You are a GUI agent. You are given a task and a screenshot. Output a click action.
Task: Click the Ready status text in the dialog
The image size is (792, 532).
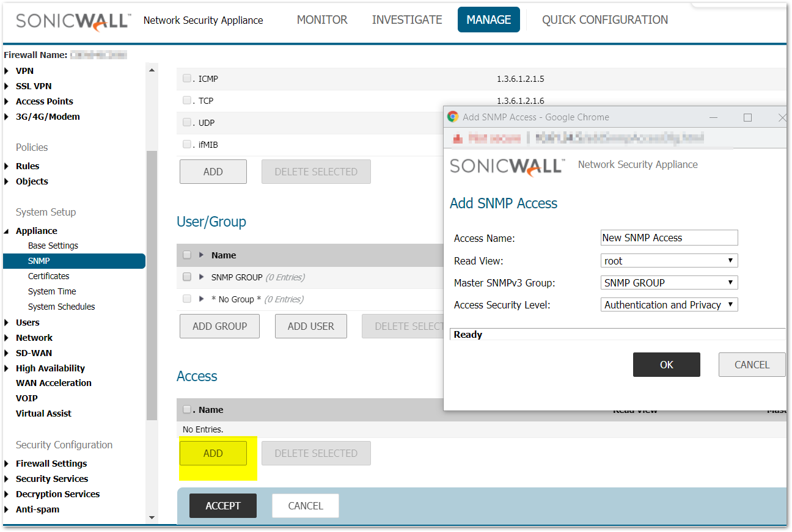point(468,335)
